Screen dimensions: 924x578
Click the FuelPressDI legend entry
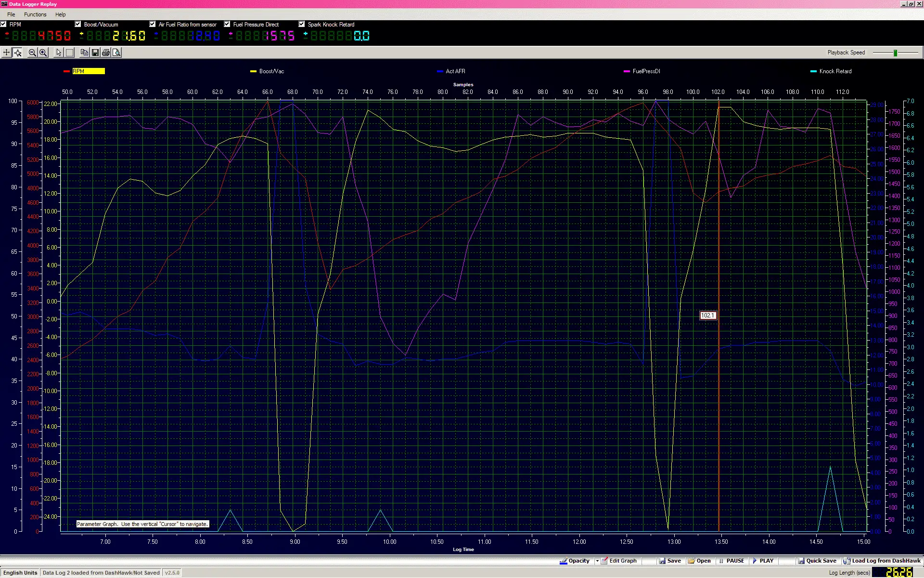pyautogui.click(x=646, y=71)
